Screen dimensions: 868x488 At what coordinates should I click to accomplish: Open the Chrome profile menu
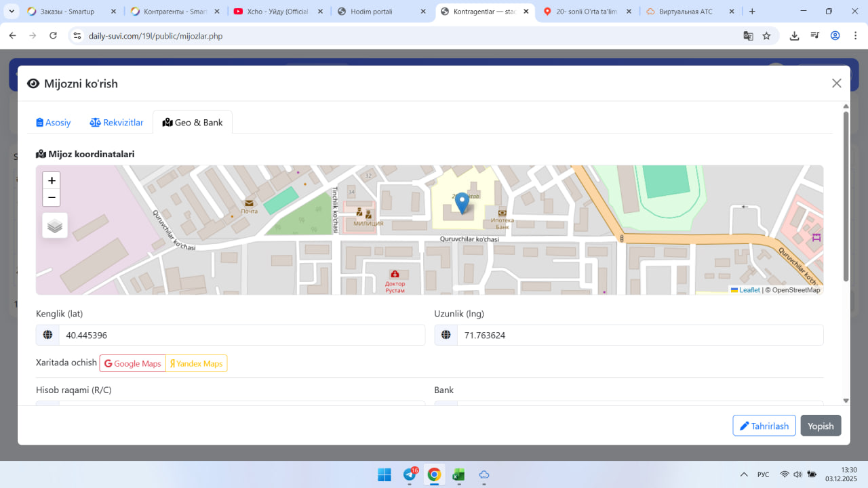(835, 36)
